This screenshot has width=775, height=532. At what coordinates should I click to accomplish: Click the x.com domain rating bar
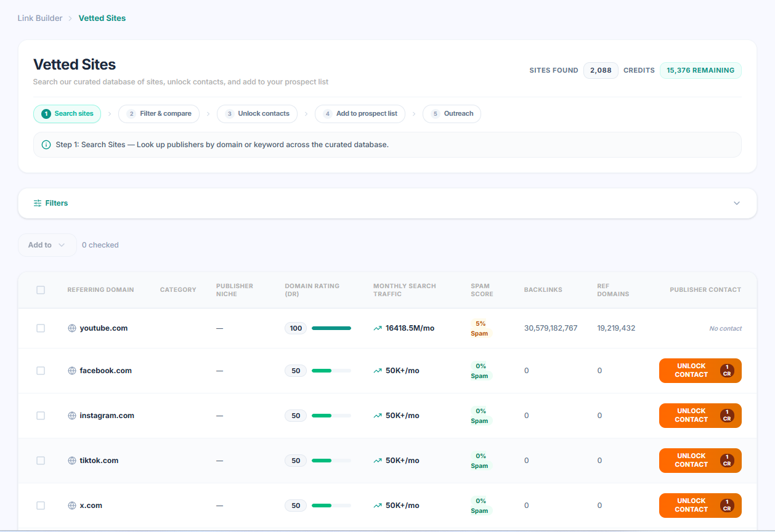point(331,506)
